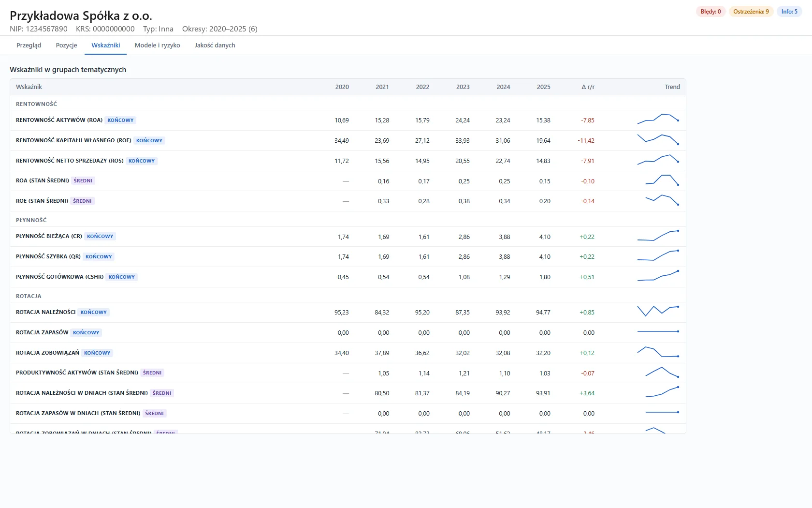Click the Wskaźnik column header

(29, 87)
